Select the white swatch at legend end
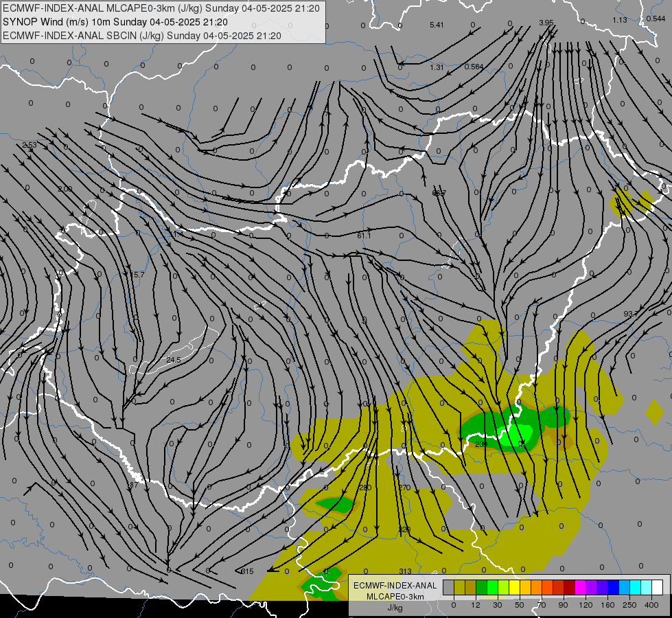 (658, 587)
